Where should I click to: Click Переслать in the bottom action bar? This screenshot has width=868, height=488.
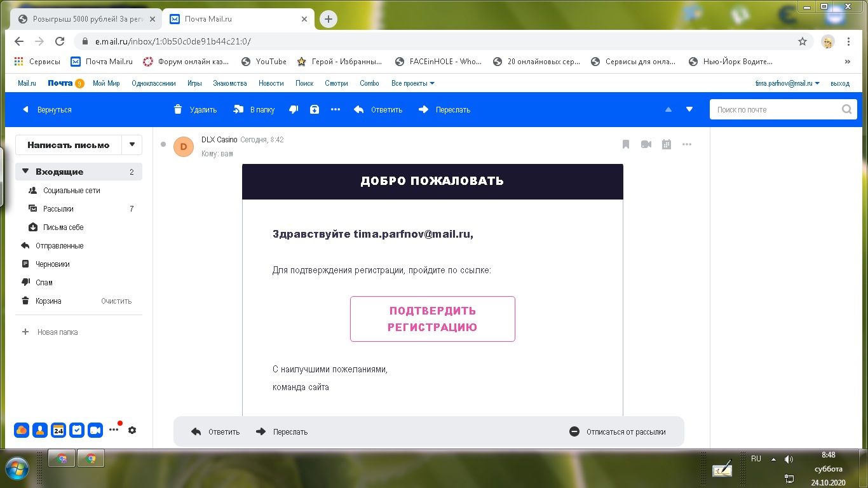[281, 431]
